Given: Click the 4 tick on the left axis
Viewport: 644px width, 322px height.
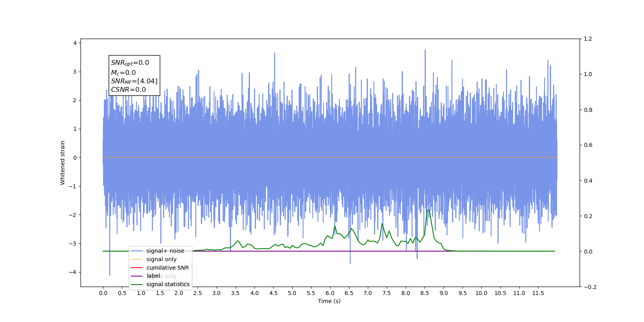Looking at the screenshot, I should click(75, 43).
